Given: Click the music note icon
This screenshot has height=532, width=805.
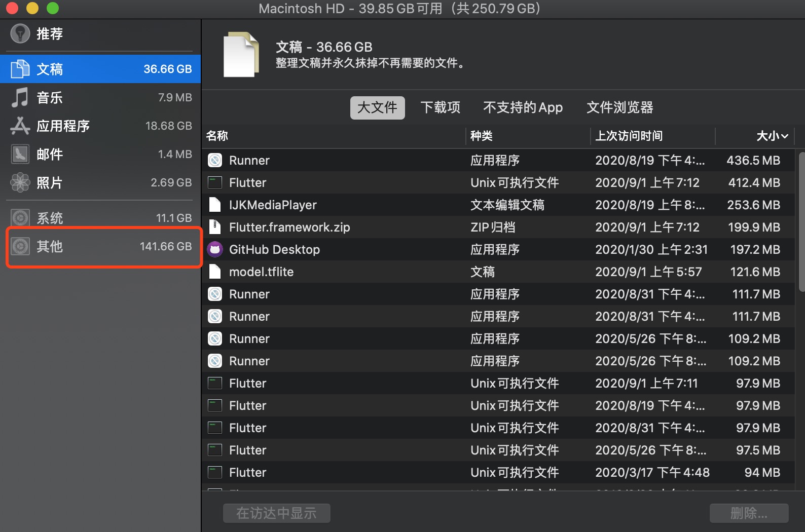Looking at the screenshot, I should tap(20, 97).
